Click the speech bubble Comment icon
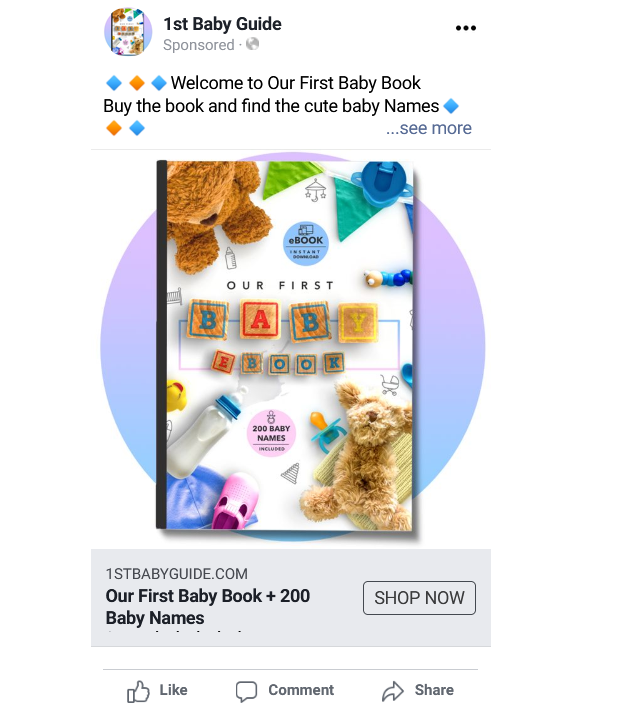The image size is (640, 708). [x=246, y=691]
